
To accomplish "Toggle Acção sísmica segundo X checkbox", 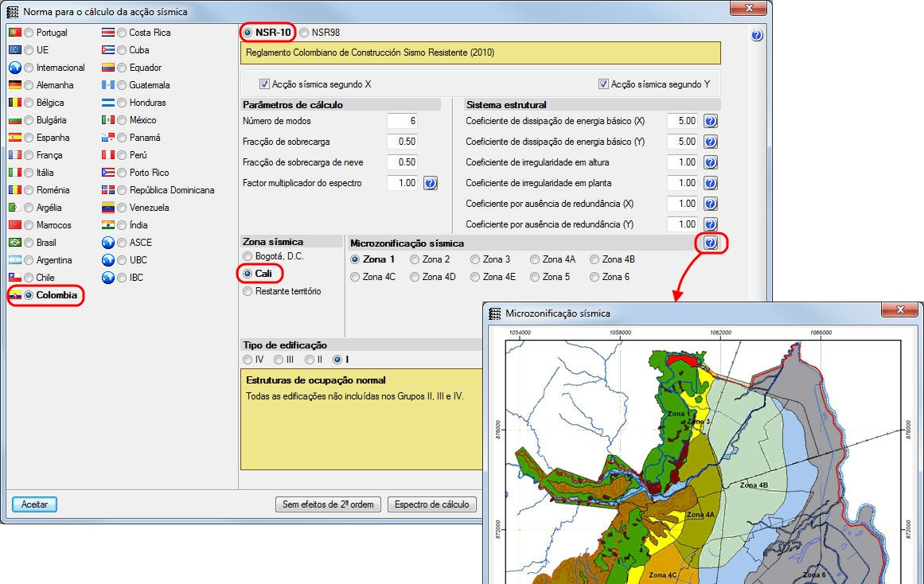I will tap(264, 84).
